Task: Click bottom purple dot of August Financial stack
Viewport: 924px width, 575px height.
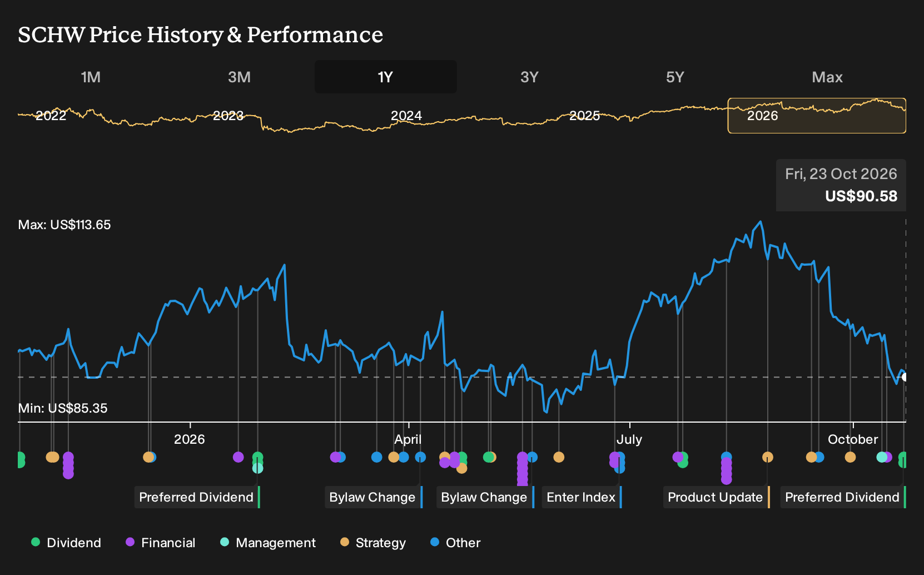Action: pos(726,479)
